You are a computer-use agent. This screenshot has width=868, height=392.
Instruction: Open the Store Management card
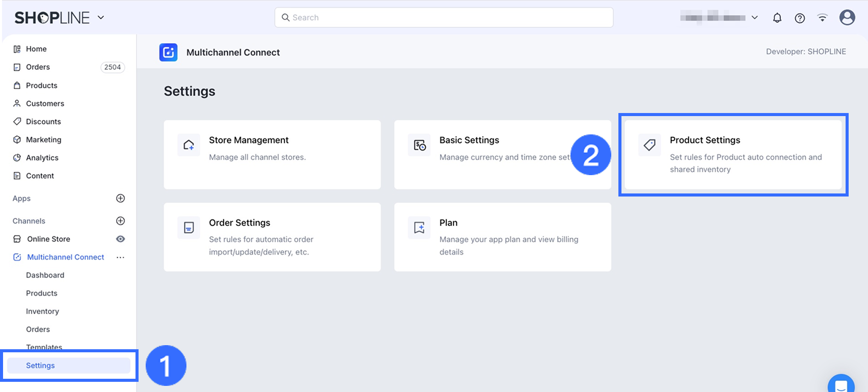pyautogui.click(x=272, y=154)
